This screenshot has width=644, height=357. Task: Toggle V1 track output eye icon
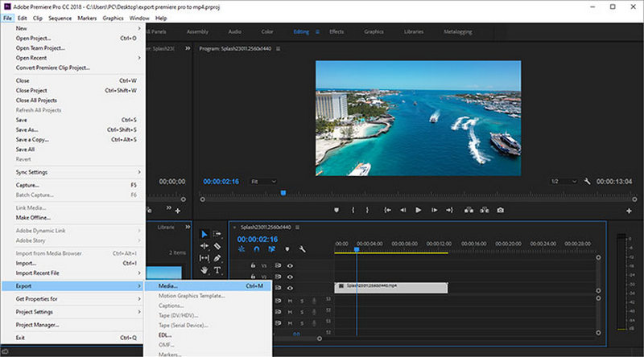(290, 288)
